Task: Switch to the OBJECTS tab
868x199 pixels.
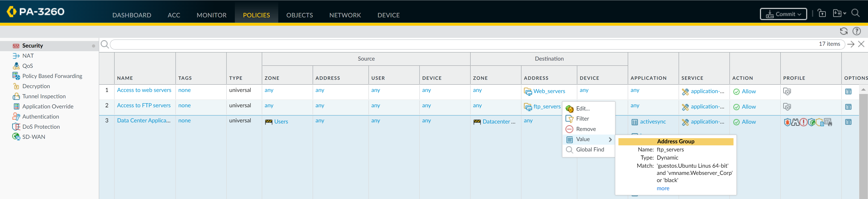Action: pos(299,15)
